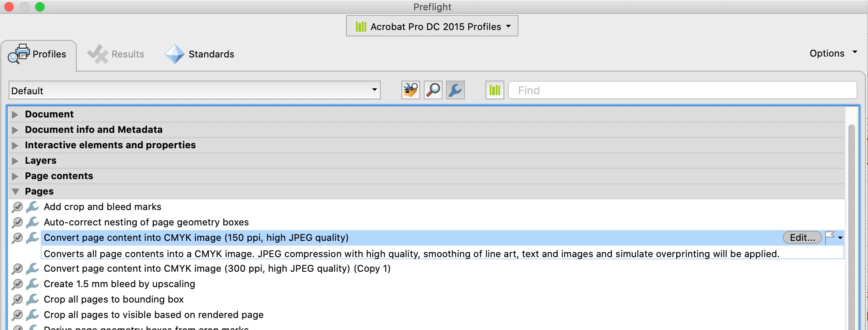Screen dimensions: 868x330
Task: Click the check badge icon beside Crop to bounding box
Action: pos(17,300)
